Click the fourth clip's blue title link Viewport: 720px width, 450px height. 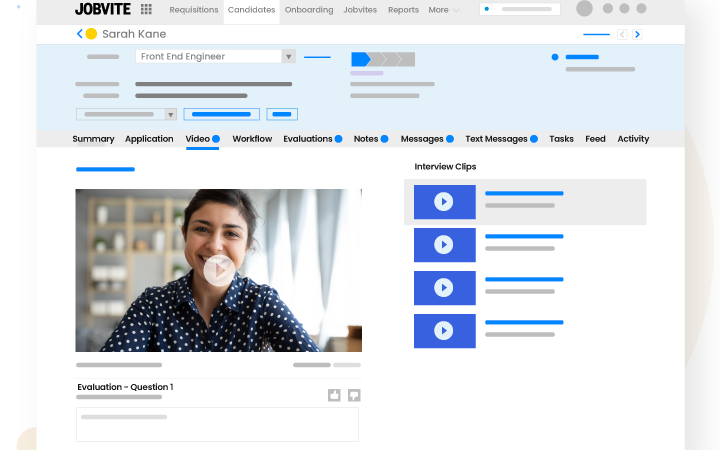[524, 322]
